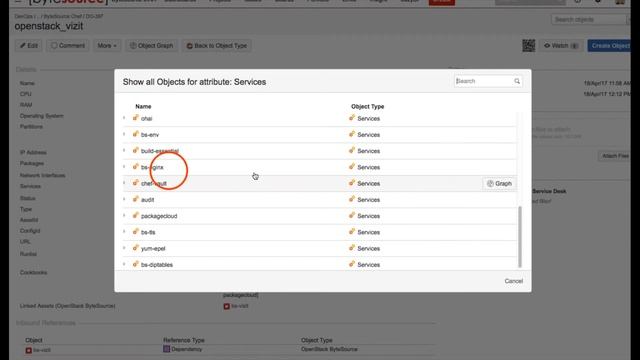Screen dimensions: 640x360
Task: Click the Services type icon in packagecloud row
Action: pyautogui.click(x=352, y=215)
